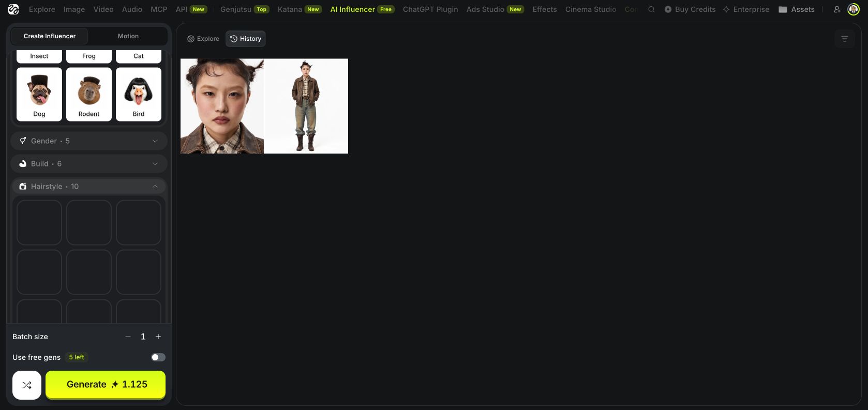
Task: Click the Generate button
Action: (x=106, y=385)
